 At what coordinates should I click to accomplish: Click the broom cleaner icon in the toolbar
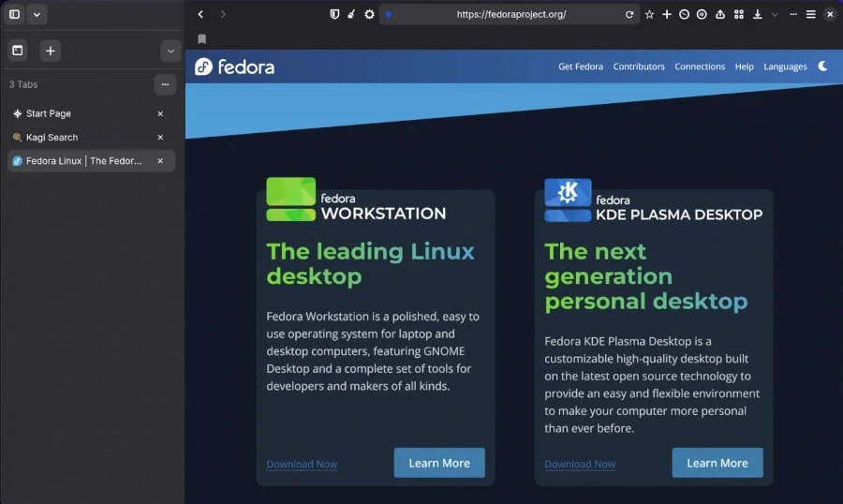[351, 15]
